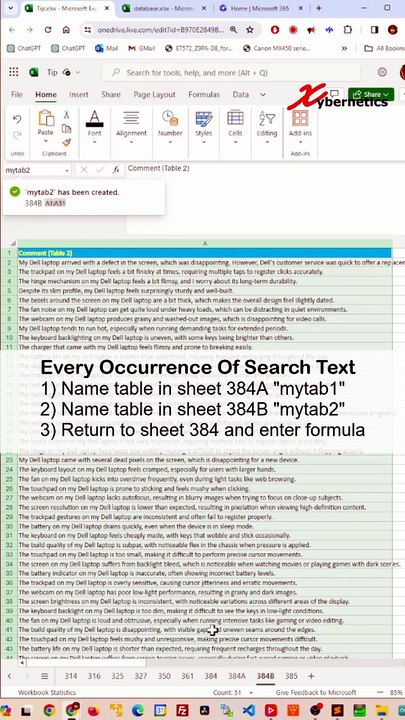Open the all sheets list icon

45,676
